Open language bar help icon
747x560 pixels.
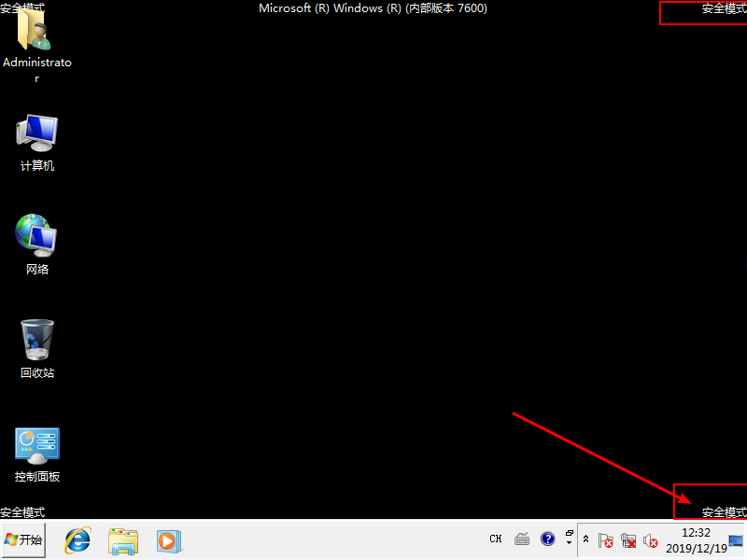pyautogui.click(x=547, y=539)
